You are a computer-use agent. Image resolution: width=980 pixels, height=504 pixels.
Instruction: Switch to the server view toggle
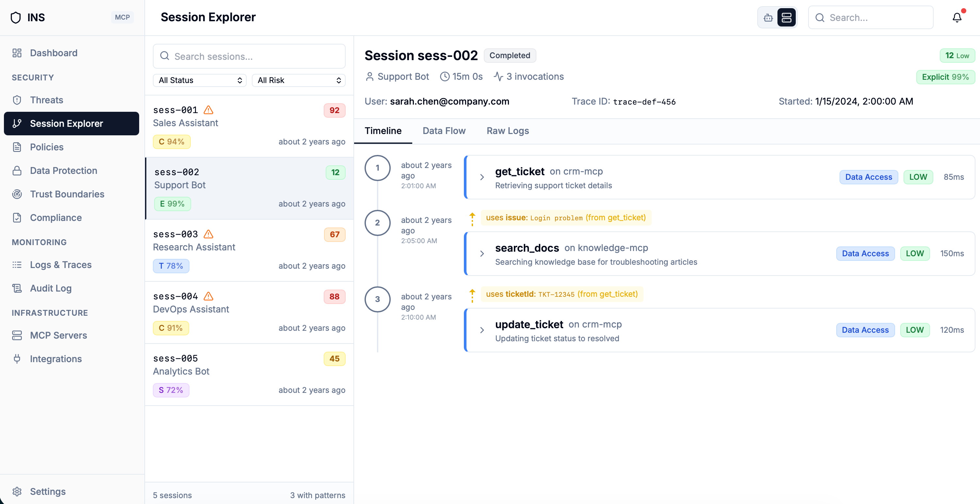(786, 18)
